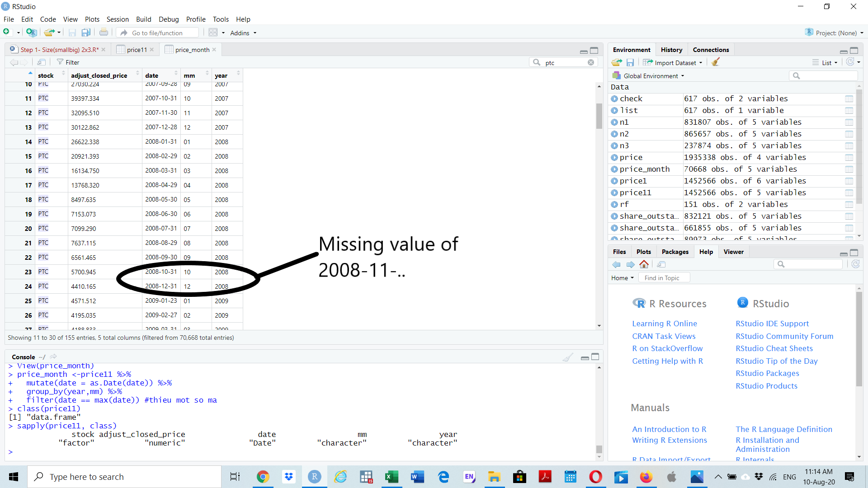Click the data viewer vertical scrollbar thumb

599,116
